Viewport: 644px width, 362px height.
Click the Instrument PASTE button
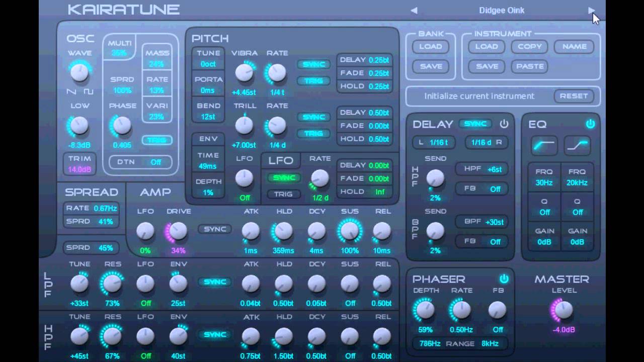[530, 66]
